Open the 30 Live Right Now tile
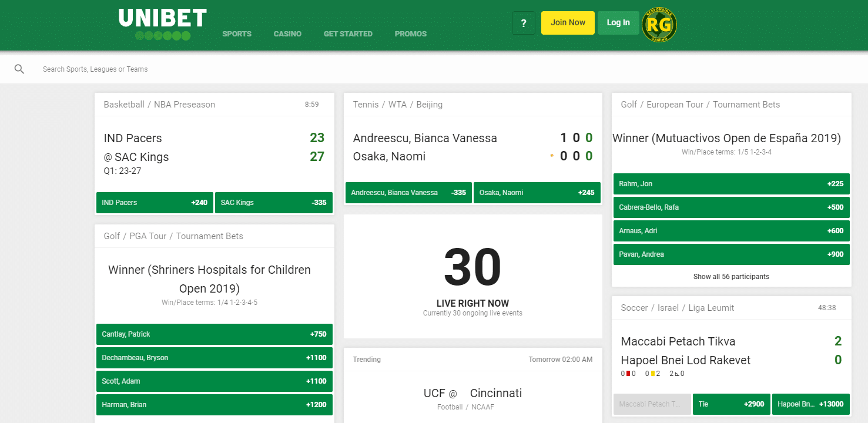 (472, 276)
